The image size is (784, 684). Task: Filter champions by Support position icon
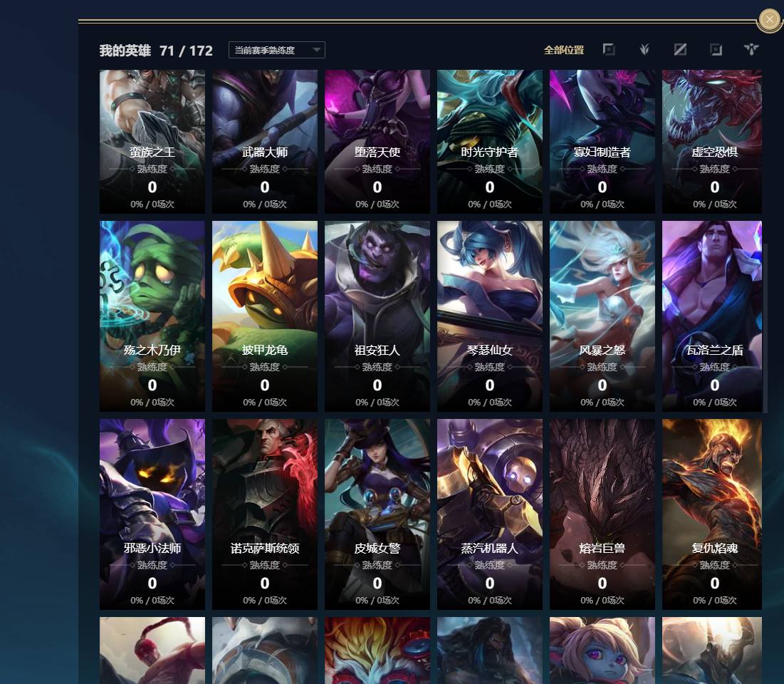click(751, 50)
